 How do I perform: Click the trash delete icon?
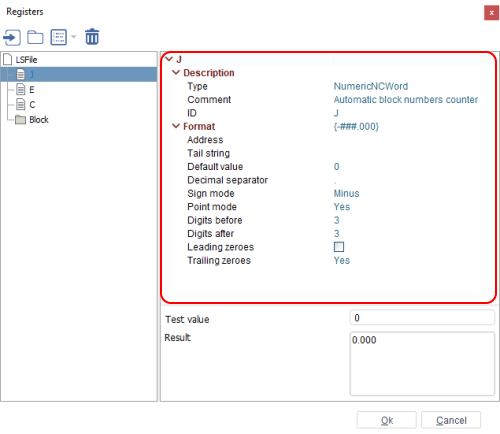92,37
